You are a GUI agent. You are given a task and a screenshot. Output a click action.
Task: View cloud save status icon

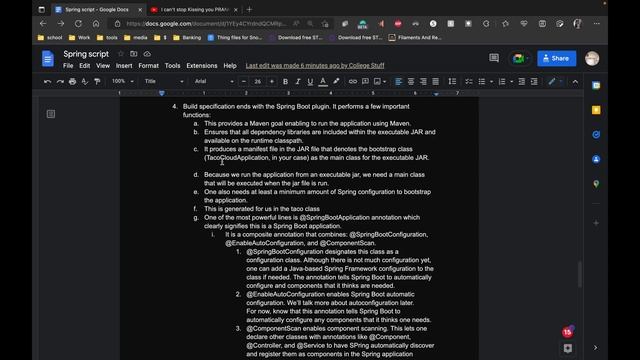coord(147,54)
